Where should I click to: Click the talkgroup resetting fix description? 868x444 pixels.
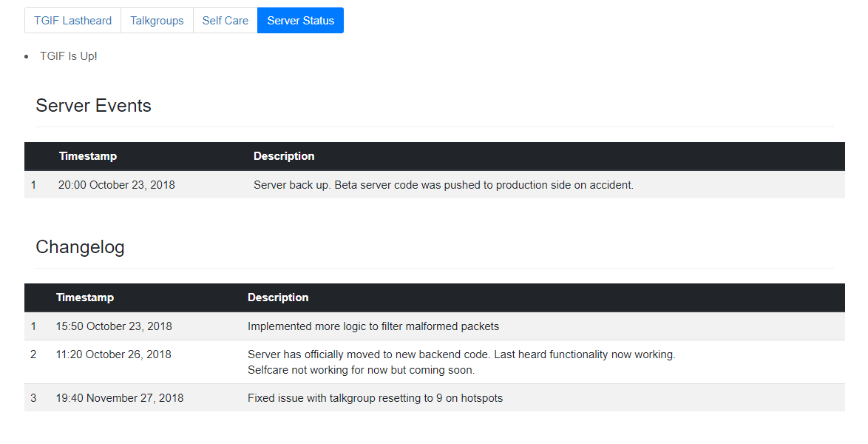tap(375, 398)
